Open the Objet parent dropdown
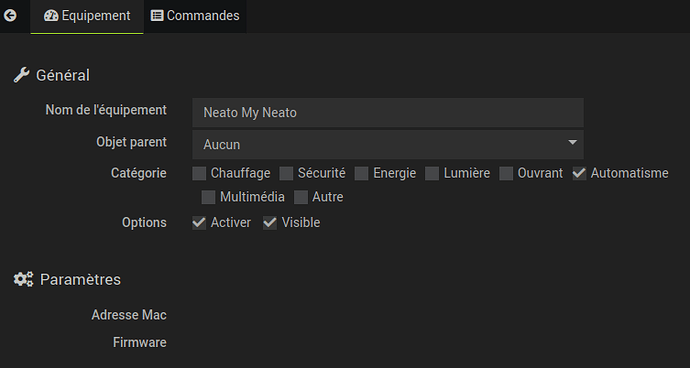The height and width of the screenshot is (368, 690). coord(388,144)
